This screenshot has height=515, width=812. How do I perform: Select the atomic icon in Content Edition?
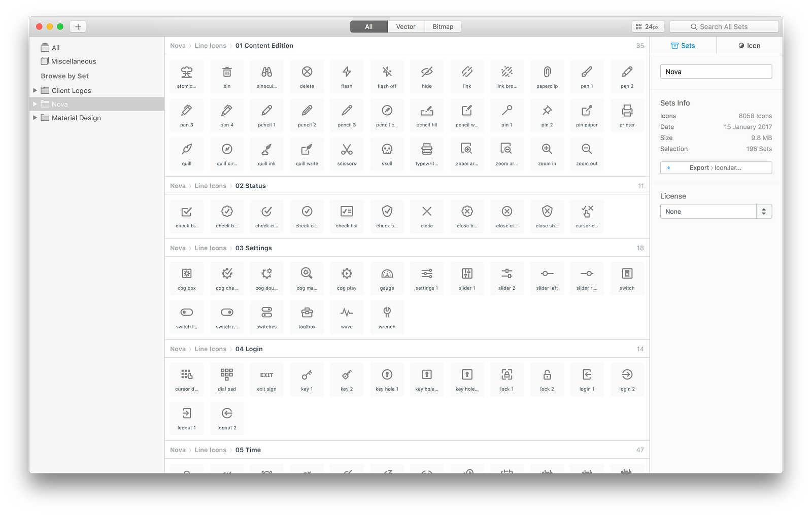click(187, 77)
